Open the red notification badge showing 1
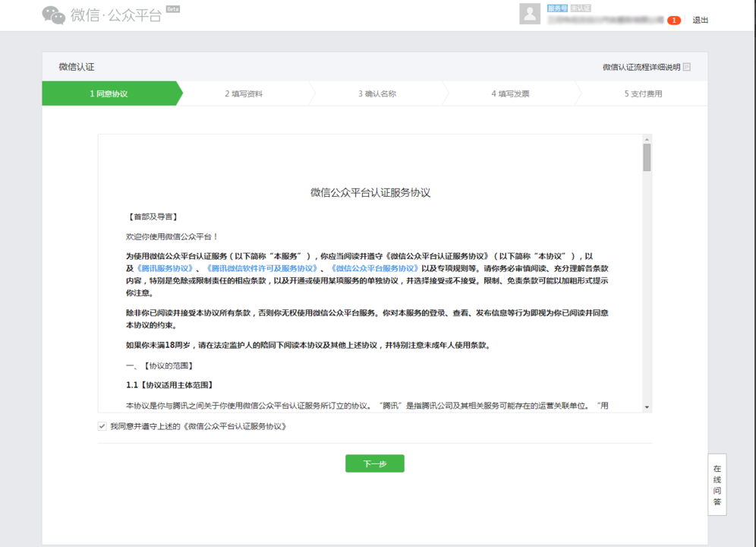Viewport: 756px width, 547px height. point(673,21)
